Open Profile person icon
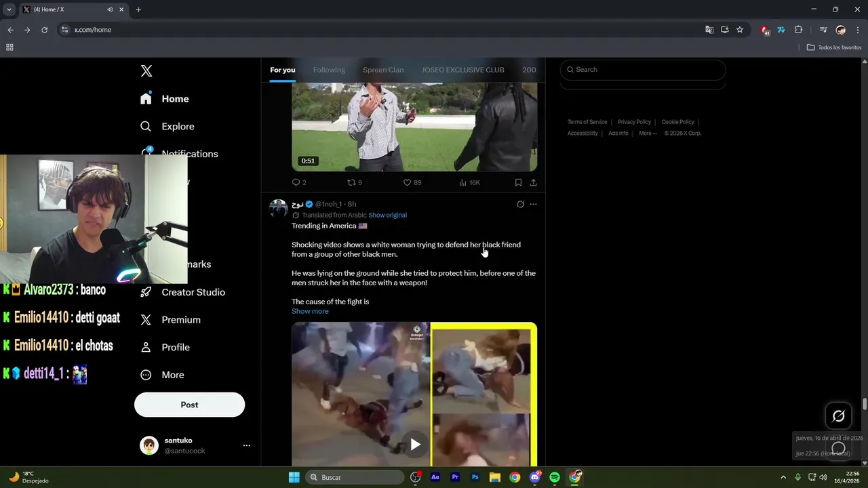This screenshot has height=488, width=868. [146, 347]
